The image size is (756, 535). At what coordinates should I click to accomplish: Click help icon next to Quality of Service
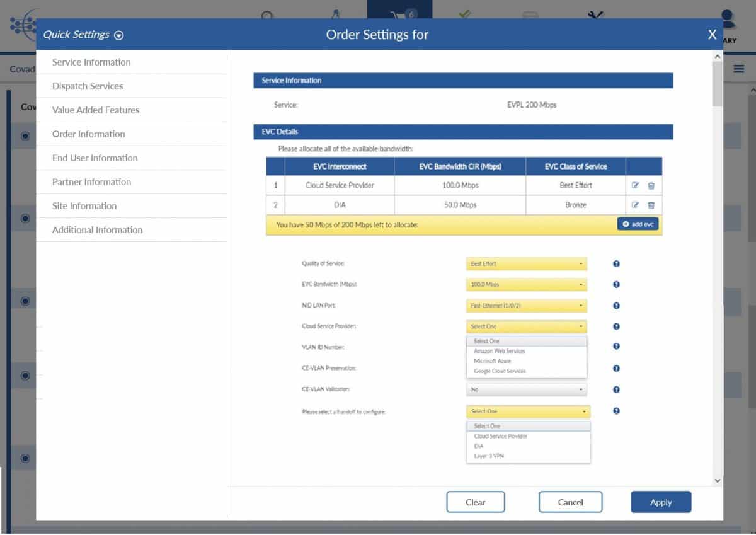tap(616, 264)
